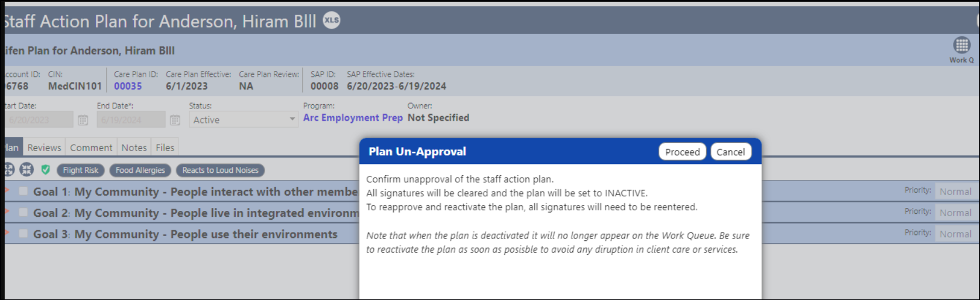Image resolution: width=980 pixels, height=300 pixels.
Task: Confirm un-approval with the Proceed button
Action: coord(682,152)
